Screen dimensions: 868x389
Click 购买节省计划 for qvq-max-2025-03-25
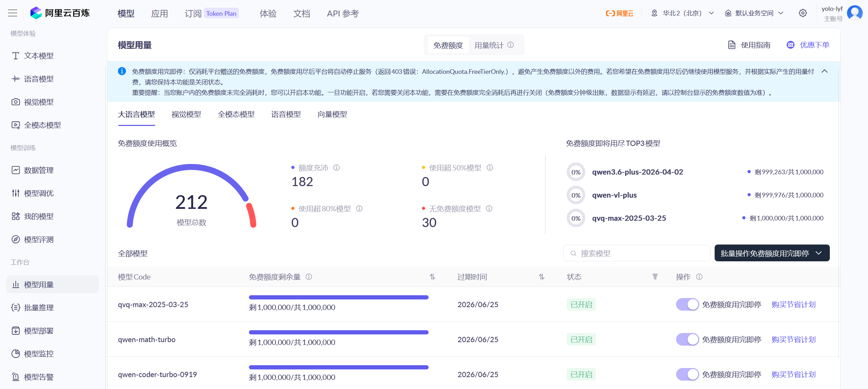794,304
